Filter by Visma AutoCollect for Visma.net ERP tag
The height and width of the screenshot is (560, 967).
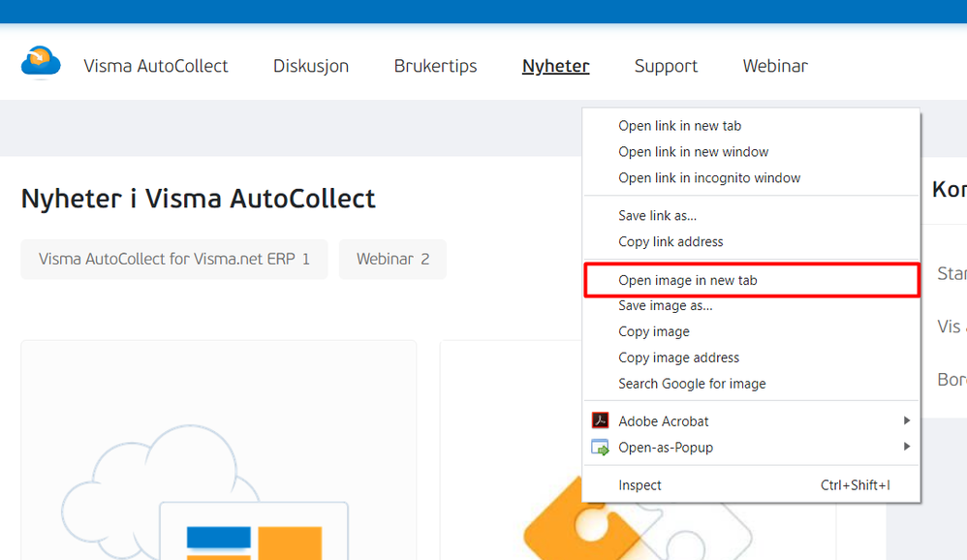pyautogui.click(x=173, y=259)
